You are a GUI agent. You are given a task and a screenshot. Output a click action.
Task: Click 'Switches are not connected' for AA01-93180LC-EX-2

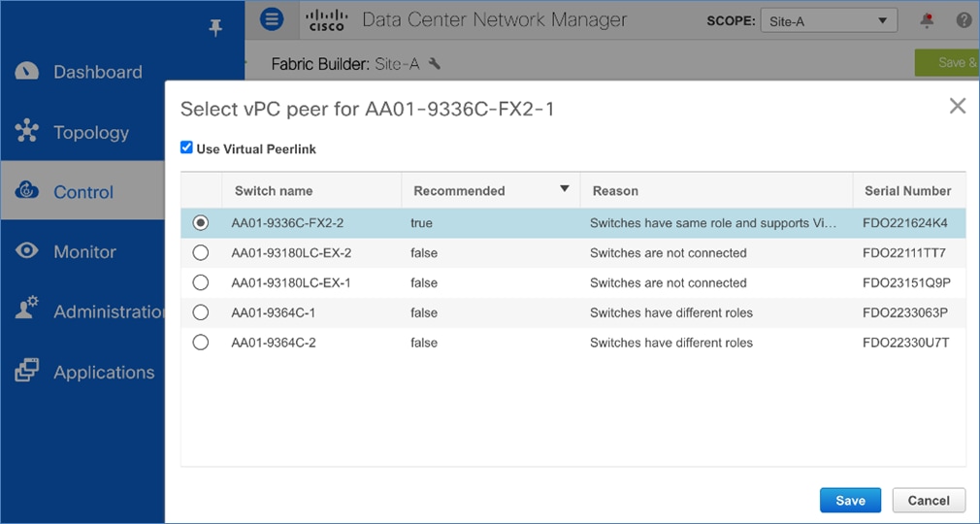(x=669, y=253)
